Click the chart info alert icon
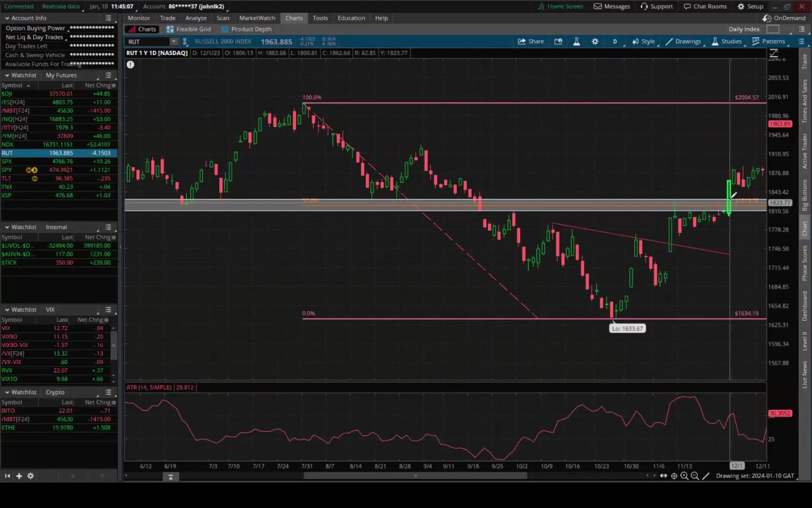812x508 pixels. pyautogui.click(x=131, y=64)
